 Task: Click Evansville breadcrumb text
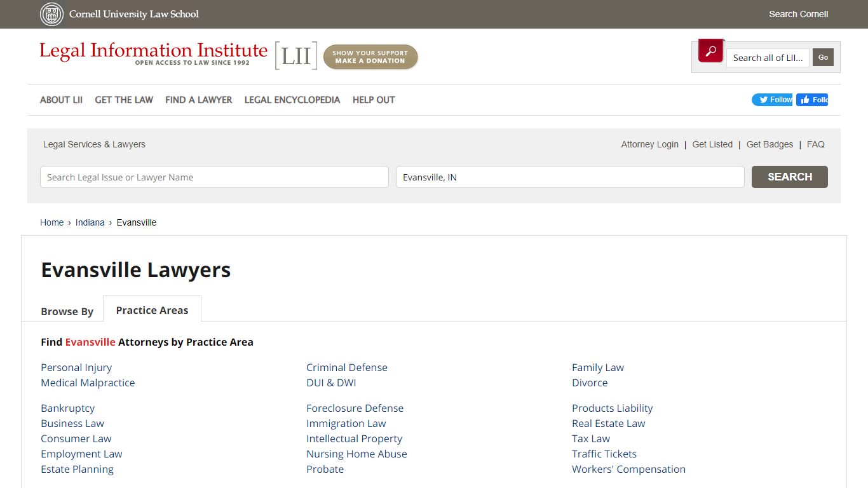click(136, 222)
